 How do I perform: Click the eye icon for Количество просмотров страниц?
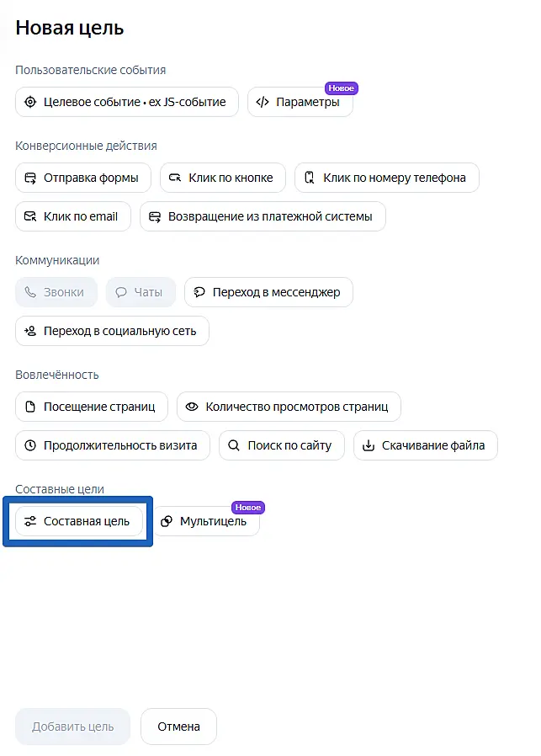tap(192, 407)
